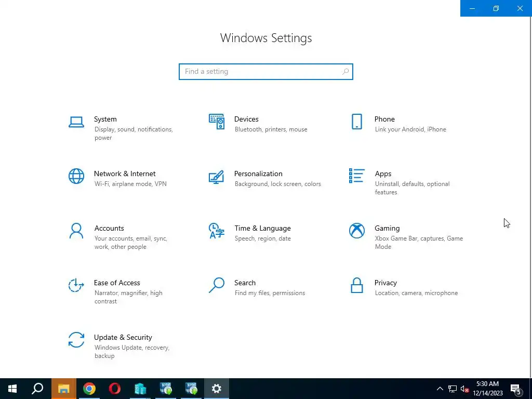Restore down the Settings window
Viewport: 532px width, 399px height.
pyautogui.click(x=496, y=8)
